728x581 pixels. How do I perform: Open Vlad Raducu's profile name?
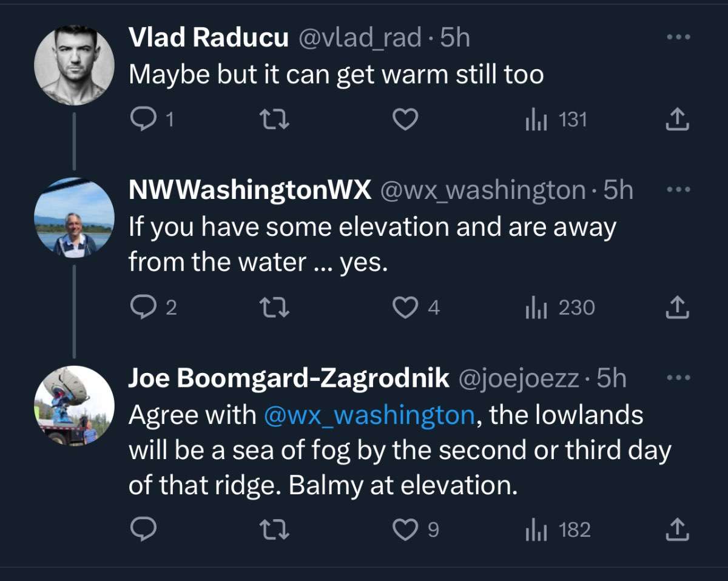click(208, 38)
